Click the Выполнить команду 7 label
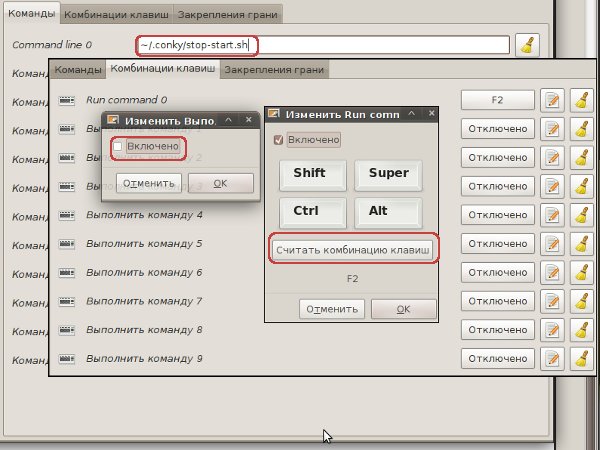The image size is (600, 450). pyautogui.click(x=144, y=301)
